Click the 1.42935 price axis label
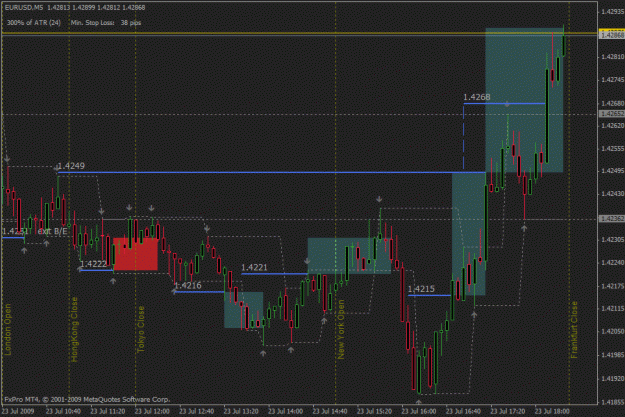This screenshot has width=625, height=417. pos(613,12)
